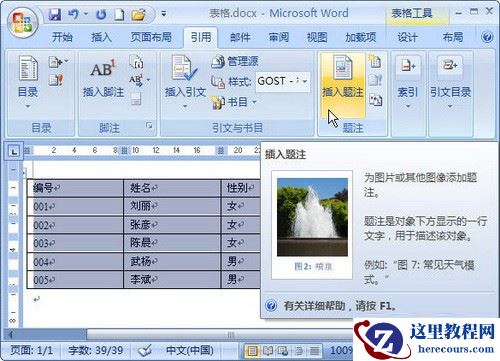Click the help icon in tooltip footer
This screenshot has height=361, width=500.
tap(271, 305)
